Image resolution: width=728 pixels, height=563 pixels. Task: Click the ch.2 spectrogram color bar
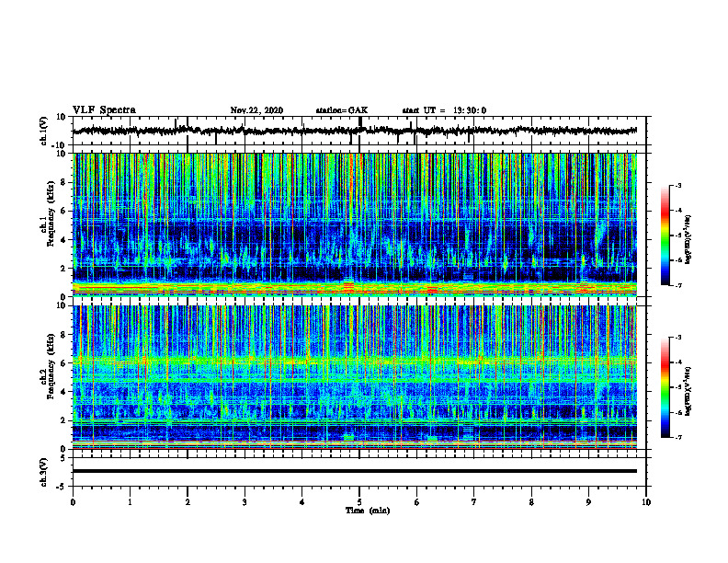(665, 387)
